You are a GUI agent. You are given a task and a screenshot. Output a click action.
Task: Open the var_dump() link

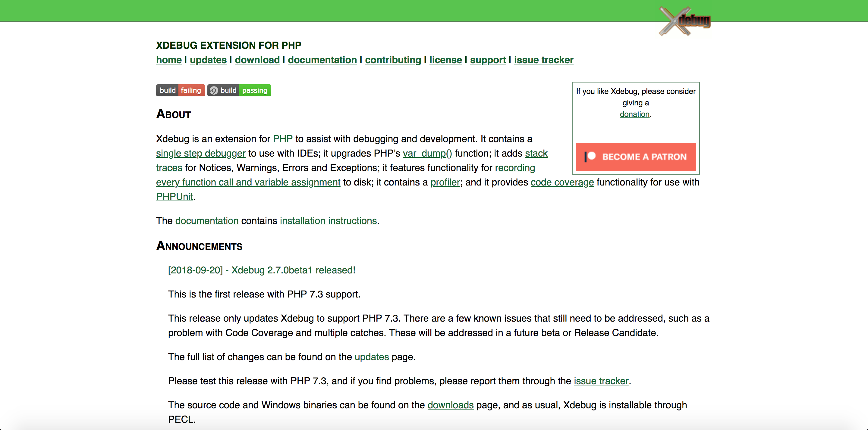point(427,153)
